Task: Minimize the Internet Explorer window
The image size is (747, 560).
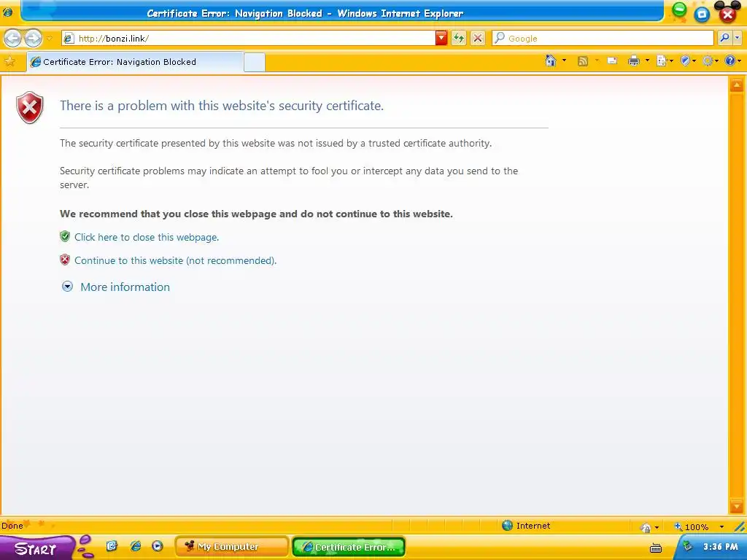Action: point(679,9)
